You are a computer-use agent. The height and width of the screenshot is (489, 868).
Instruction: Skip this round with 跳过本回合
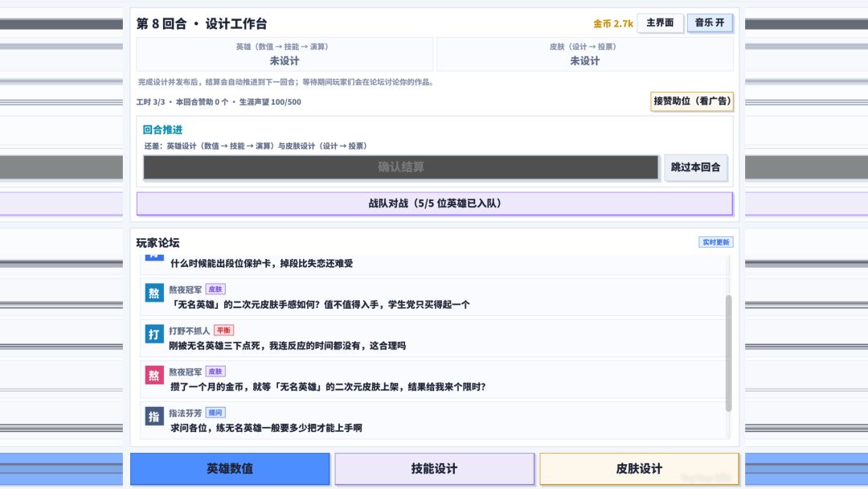click(695, 167)
